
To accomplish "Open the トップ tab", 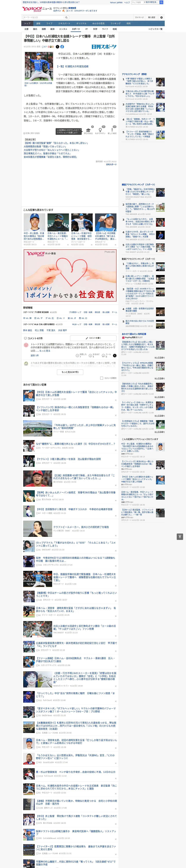I will tap(27, 24).
